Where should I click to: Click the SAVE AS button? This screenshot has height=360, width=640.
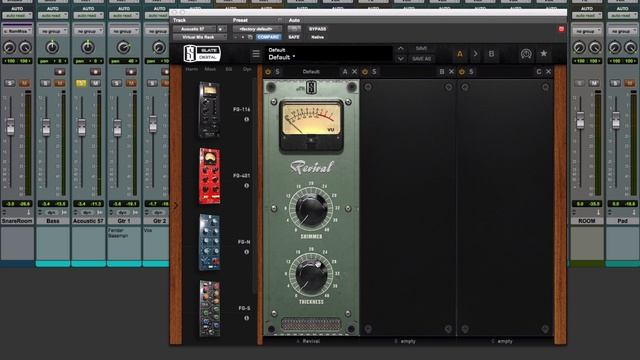pyautogui.click(x=421, y=59)
